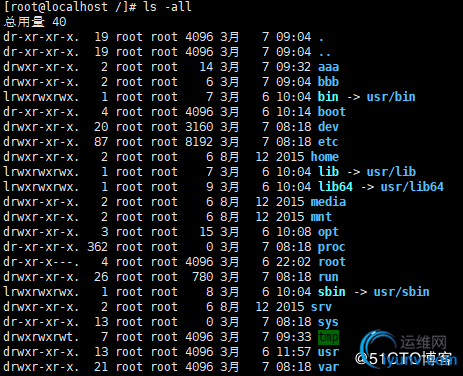Viewport: 463px width, 376px height.
Task: Click the 'usr/lib' link target
Action: (x=391, y=172)
